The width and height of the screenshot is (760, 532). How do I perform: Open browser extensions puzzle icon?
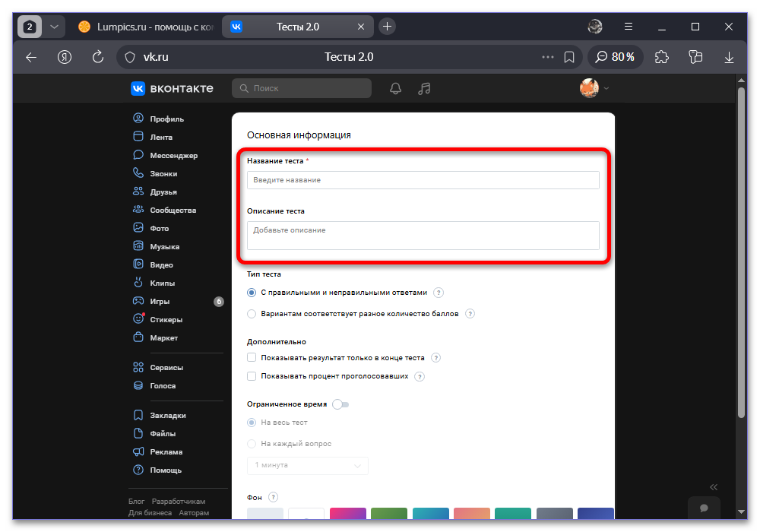[x=662, y=57]
